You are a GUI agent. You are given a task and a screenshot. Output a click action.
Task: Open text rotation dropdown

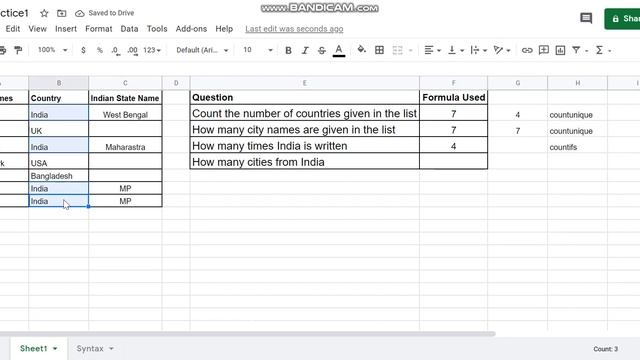pos(502,50)
